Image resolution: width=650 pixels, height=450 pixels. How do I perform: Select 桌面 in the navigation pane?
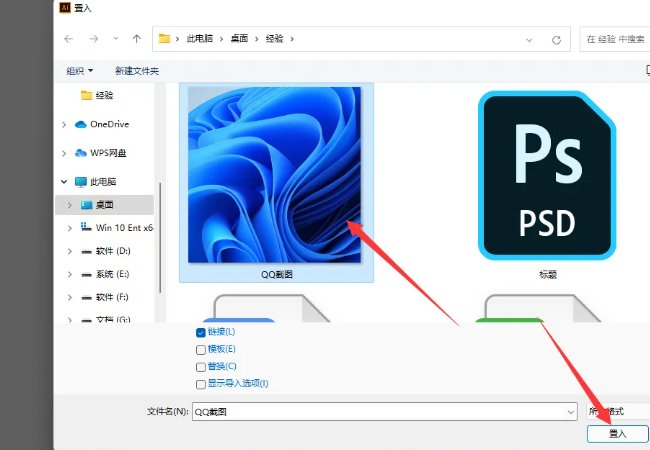point(97,205)
